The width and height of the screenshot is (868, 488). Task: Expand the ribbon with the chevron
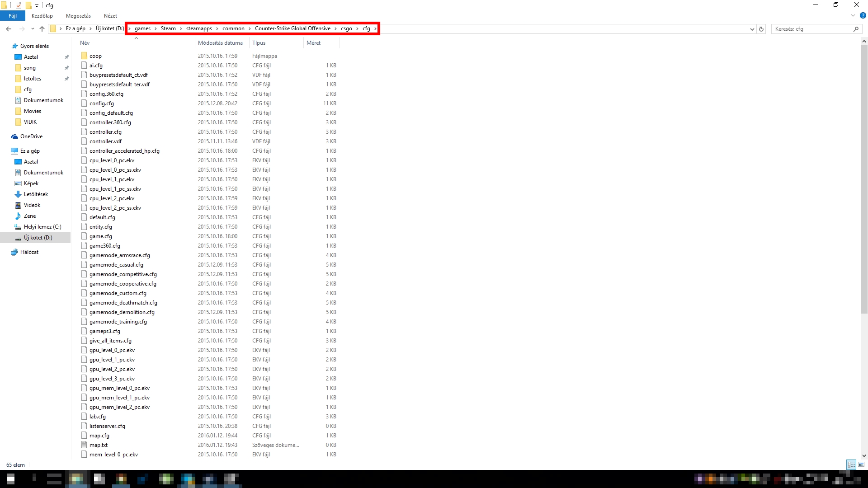coord(853,15)
